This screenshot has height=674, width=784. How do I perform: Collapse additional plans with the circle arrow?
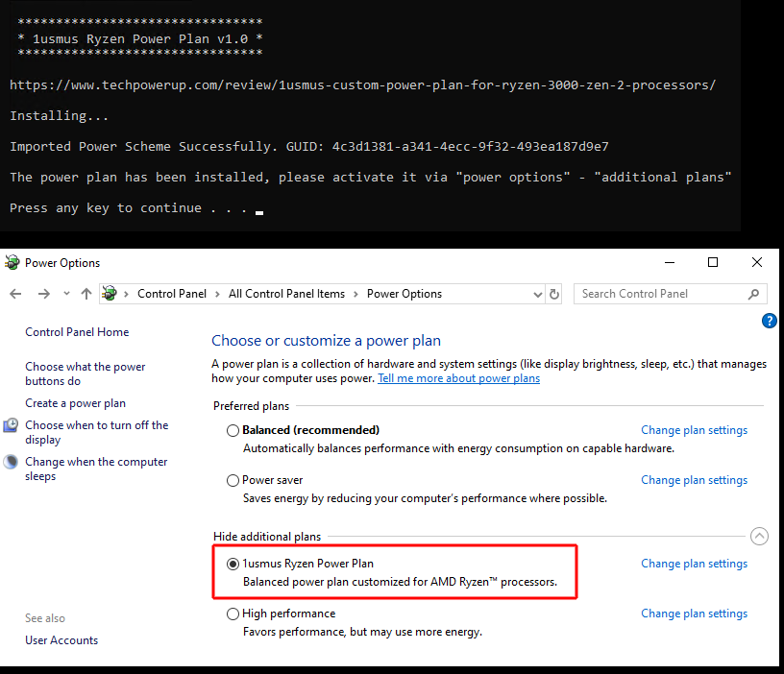(x=759, y=537)
